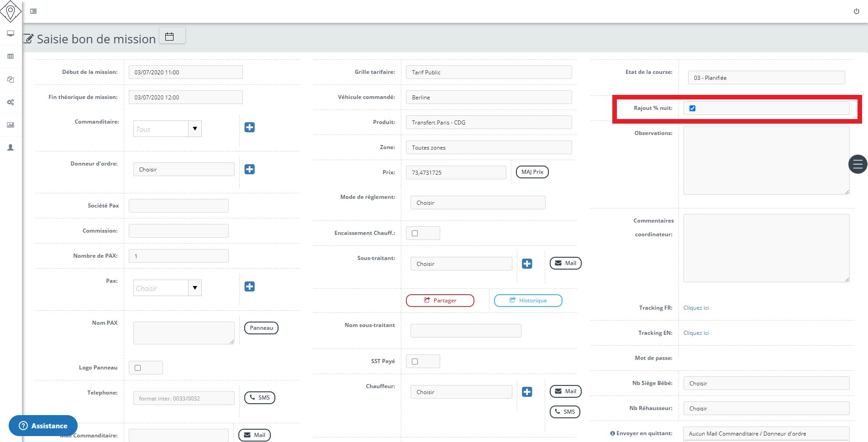This screenshot has width=868, height=442.
Task: Add a new Commanditaire with plus icon
Action: pyautogui.click(x=249, y=127)
